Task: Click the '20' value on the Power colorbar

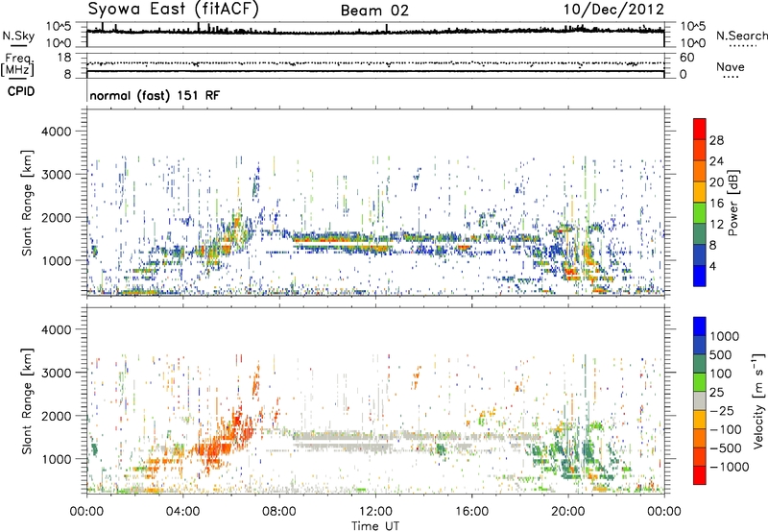Action: point(716,182)
